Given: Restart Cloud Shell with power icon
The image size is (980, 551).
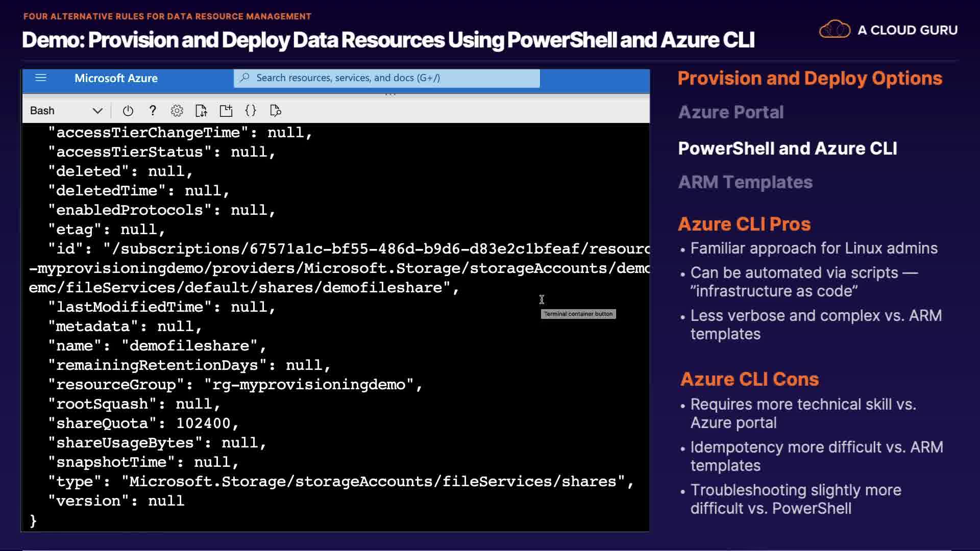Looking at the screenshot, I should tap(128, 111).
